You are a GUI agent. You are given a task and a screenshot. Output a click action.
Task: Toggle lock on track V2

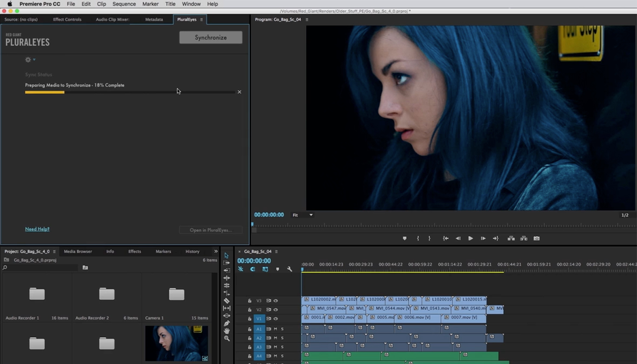point(250,309)
